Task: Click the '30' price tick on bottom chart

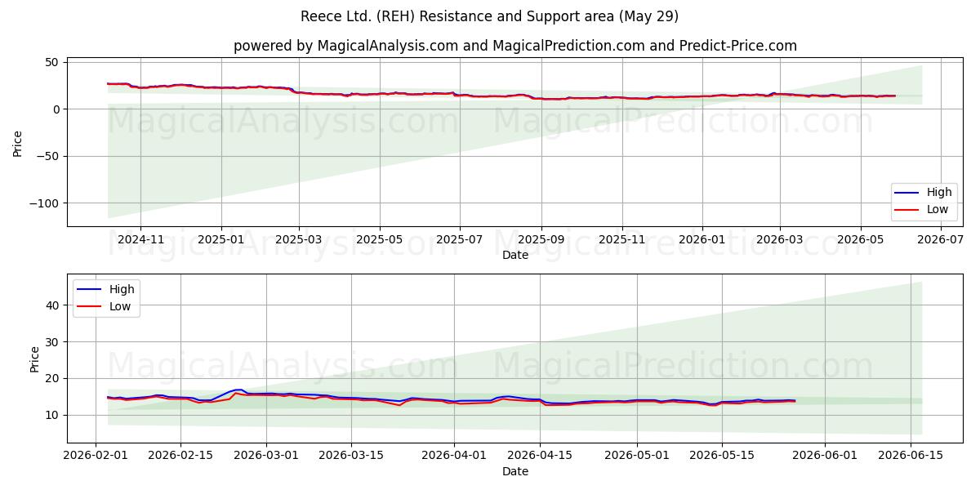Action: (53, 342)
